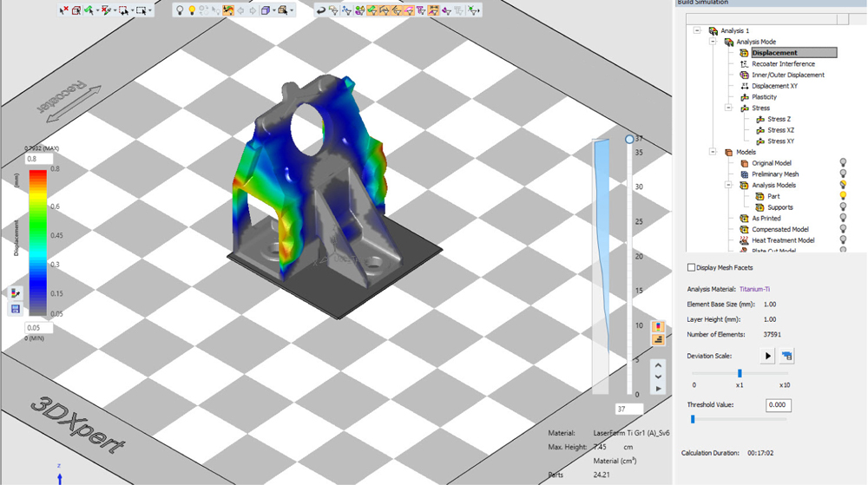
Task: Hide the Part model via its yellow bulb
Action: [843, 196]
